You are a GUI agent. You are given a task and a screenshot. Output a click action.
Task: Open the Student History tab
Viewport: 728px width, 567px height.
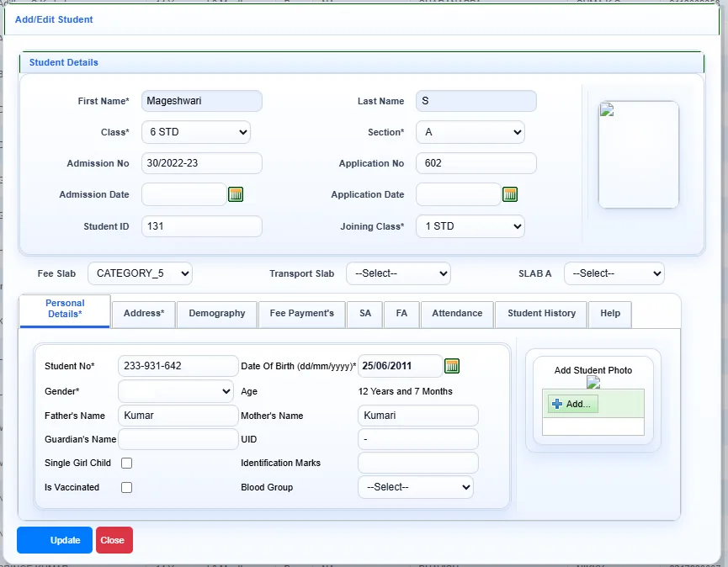point(541,314)
